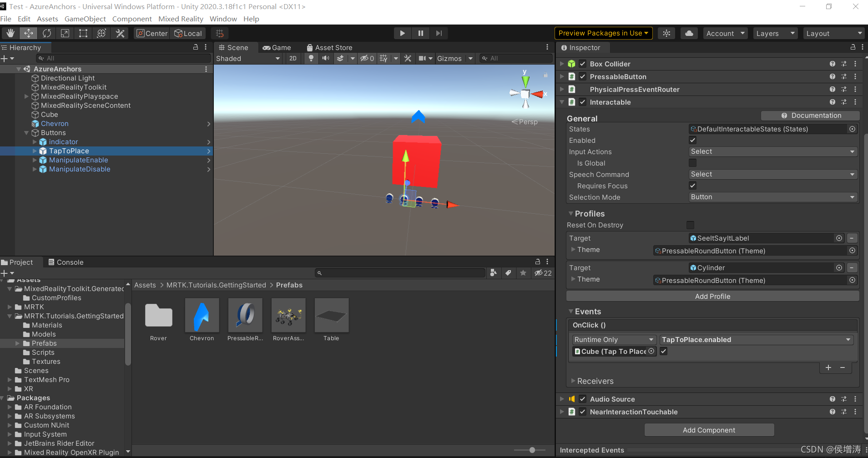Screen dimensions: 868x458
Task: Switch to the Asset Store tab
Action: coord(329,47)
